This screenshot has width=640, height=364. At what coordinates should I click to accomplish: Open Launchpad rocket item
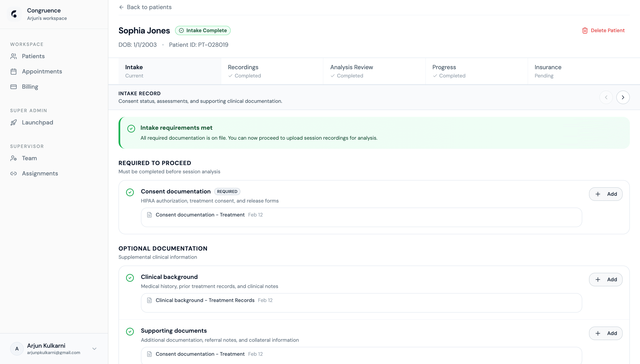[x=37, y=123]
